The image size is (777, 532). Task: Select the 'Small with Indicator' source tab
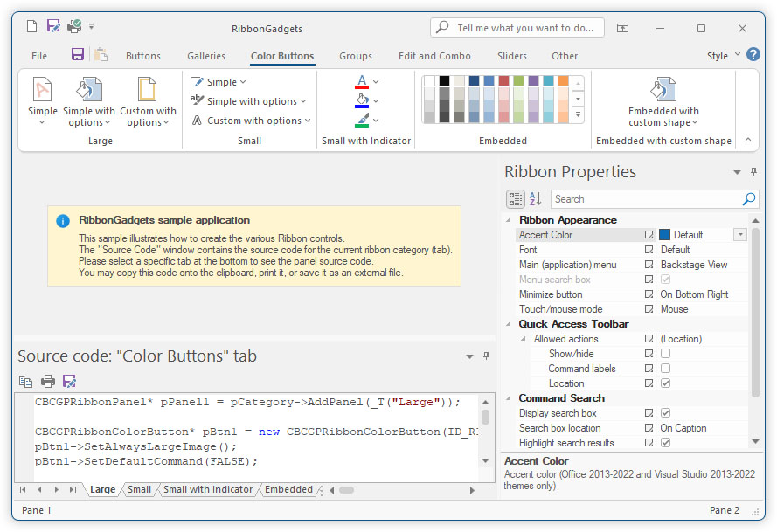tap(208, 490)
